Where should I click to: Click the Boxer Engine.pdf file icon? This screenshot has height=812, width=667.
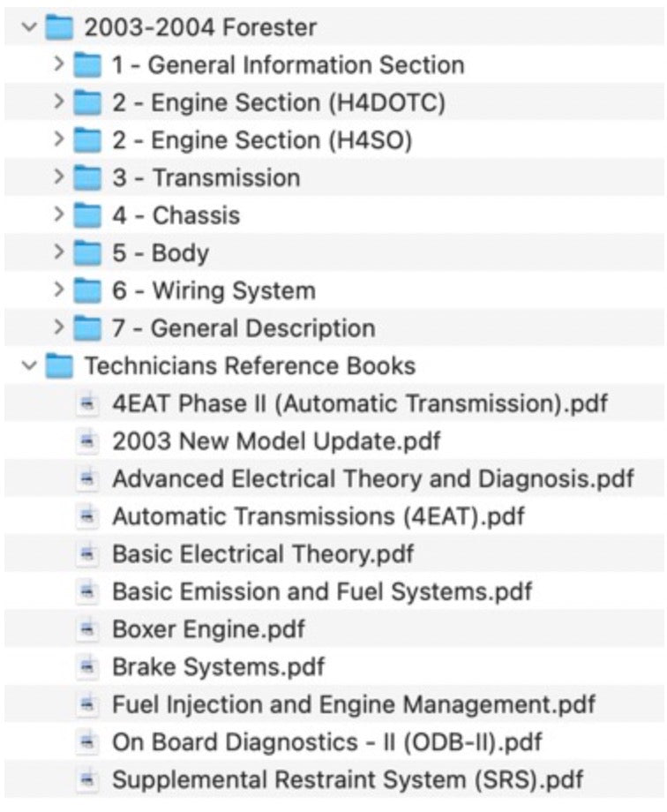(87, 629)
